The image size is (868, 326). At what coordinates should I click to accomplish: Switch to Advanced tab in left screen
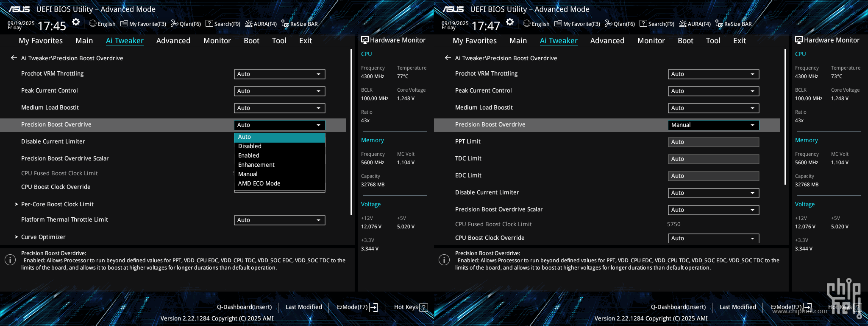point(173,41)
